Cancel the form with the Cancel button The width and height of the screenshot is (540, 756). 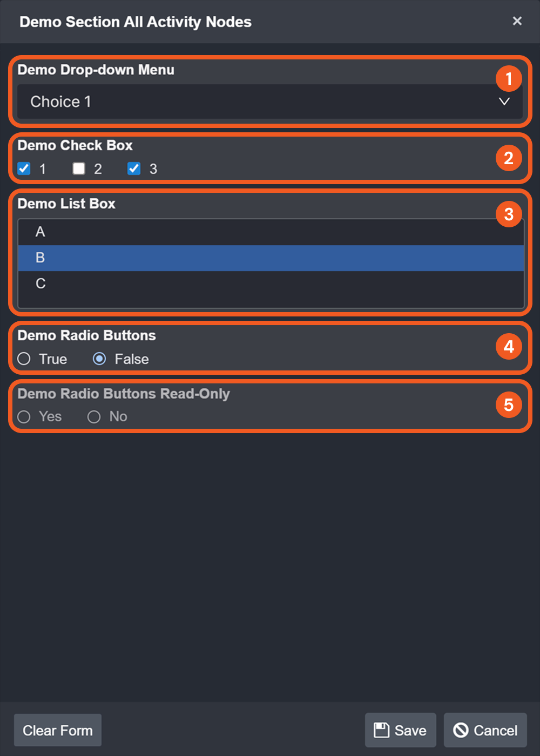pyautogui.click(x=485, y=730)
